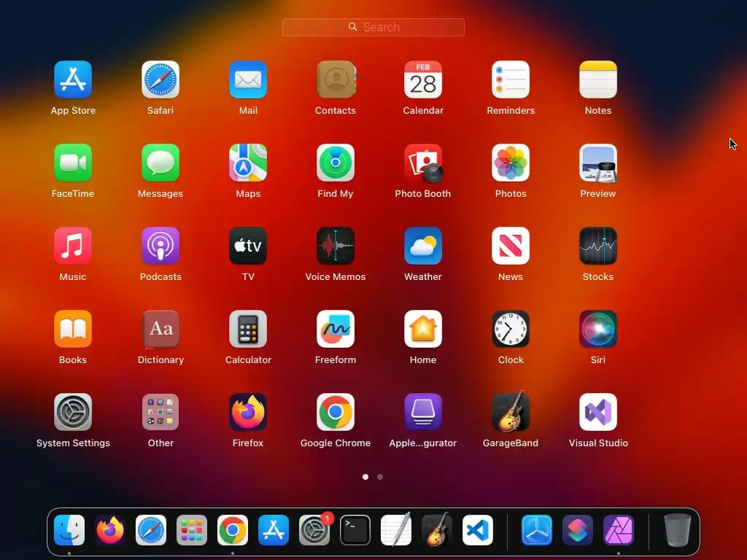Select first Launchpad page dot
This screenshot has width=747, height=560.
coord(365,477)
